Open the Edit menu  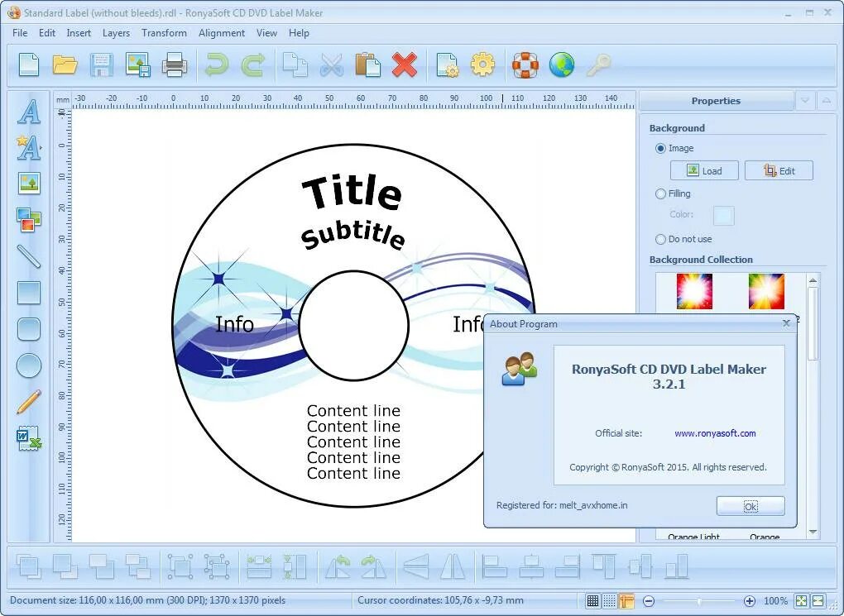tap(47, 33)
